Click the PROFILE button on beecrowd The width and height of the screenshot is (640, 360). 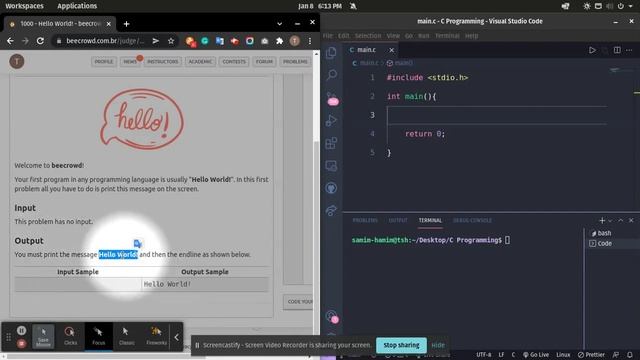click(104, 62)
